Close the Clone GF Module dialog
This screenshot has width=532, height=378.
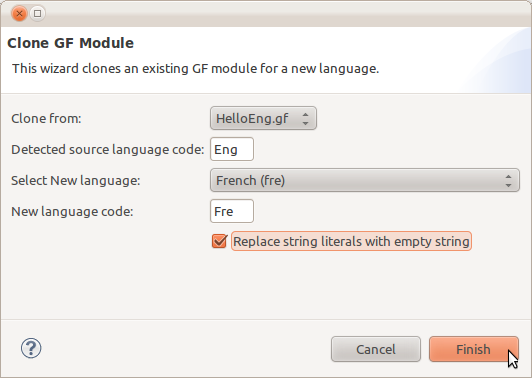19,14
